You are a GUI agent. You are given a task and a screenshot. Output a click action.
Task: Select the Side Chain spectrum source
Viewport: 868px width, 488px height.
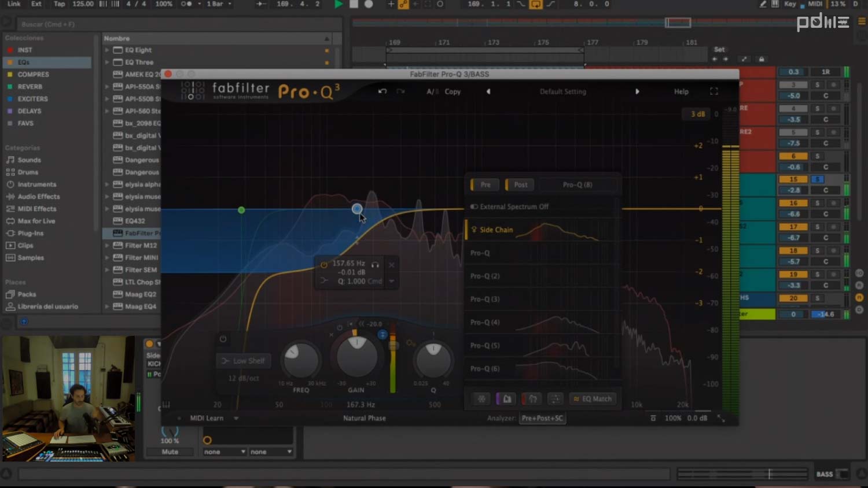tap(541, 230)
